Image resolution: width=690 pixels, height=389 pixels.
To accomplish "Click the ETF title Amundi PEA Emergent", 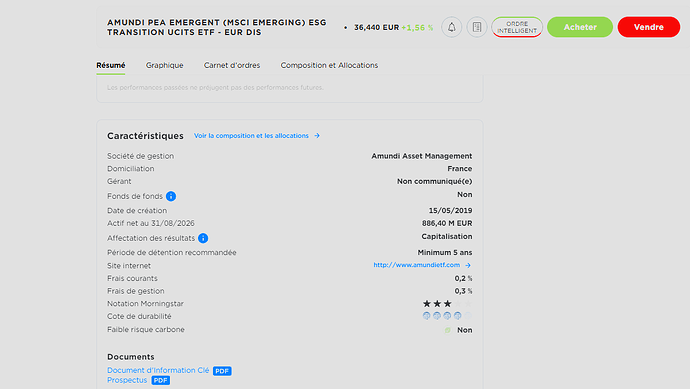I will [x=217, y=27].
